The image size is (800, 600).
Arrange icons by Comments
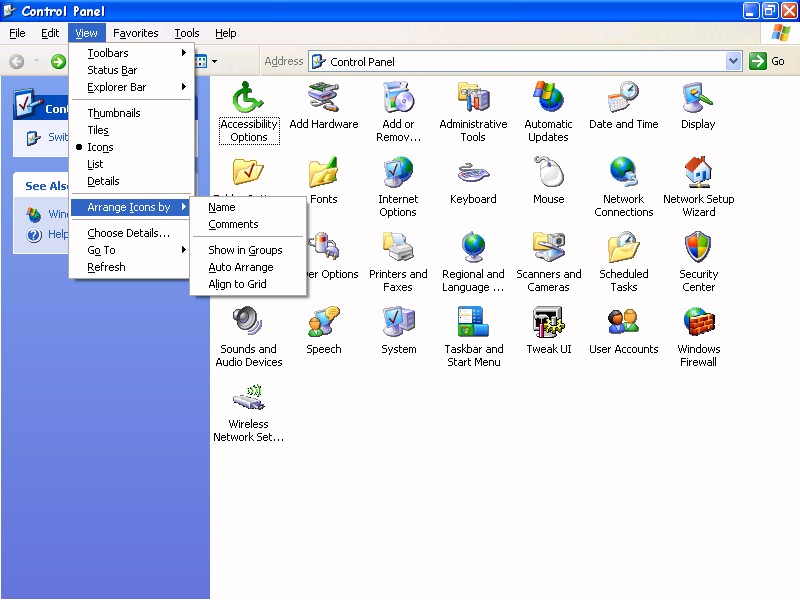(x=248, y=224)
